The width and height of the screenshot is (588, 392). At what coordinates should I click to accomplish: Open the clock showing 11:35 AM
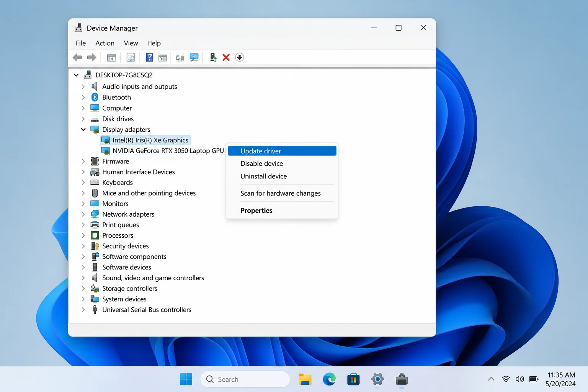point(561,379)
